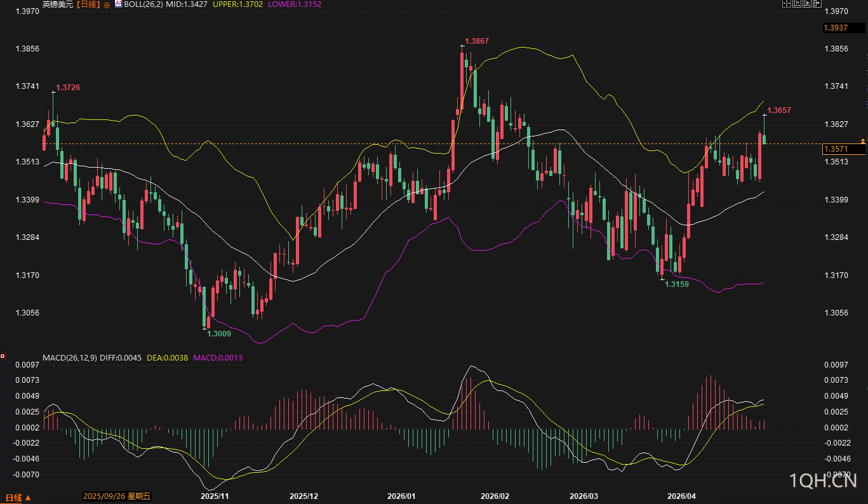Click the 2025/11 date axis label
This screenshot has height=504, width=868.
(215, 496)
